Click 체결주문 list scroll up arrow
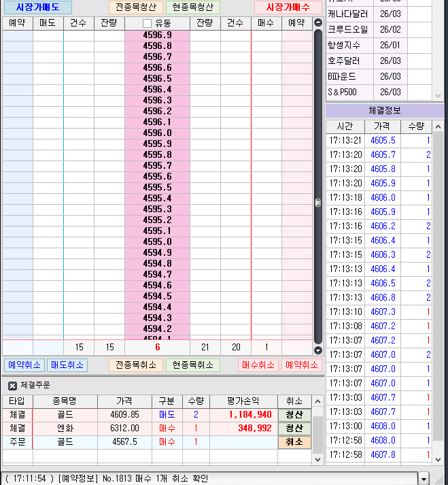 click(x=317, y=401)
